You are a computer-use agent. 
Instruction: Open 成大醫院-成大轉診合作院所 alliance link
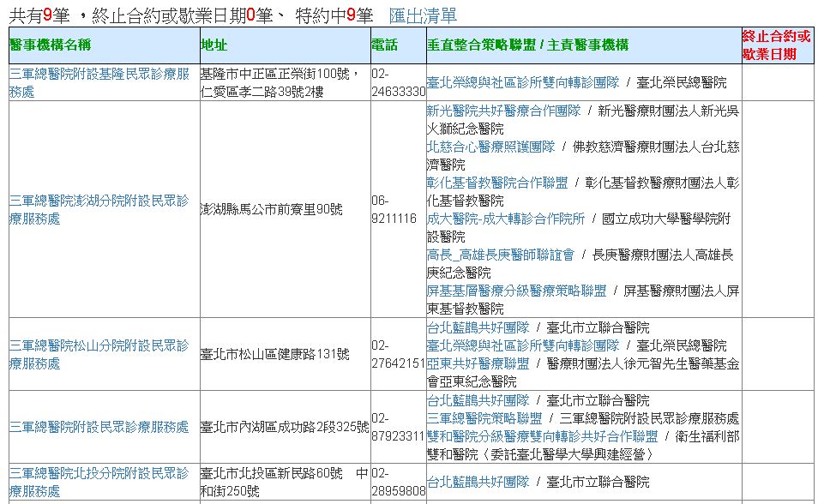[506, 219]
